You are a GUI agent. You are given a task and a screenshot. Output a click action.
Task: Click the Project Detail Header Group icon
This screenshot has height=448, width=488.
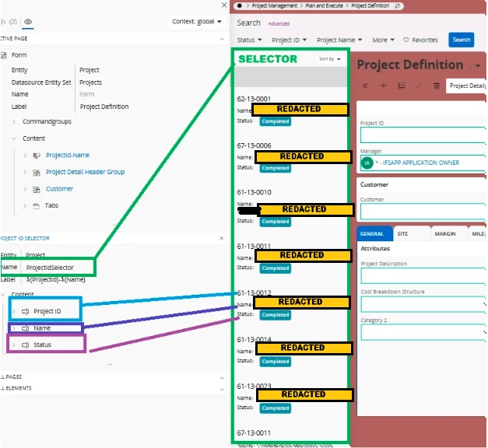point(37,173)
